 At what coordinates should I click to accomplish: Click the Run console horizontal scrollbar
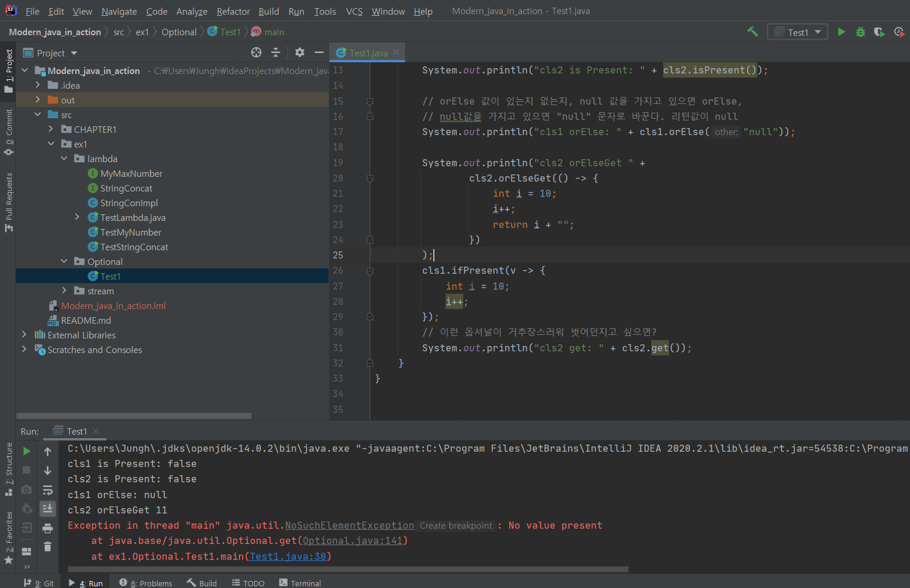[348, 569]
